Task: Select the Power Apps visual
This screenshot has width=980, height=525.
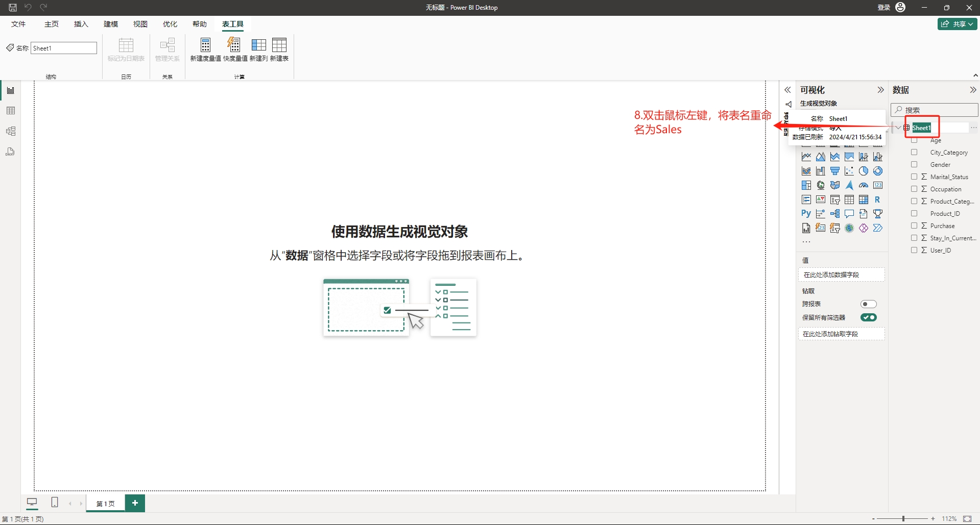Action: pos(864,228)
